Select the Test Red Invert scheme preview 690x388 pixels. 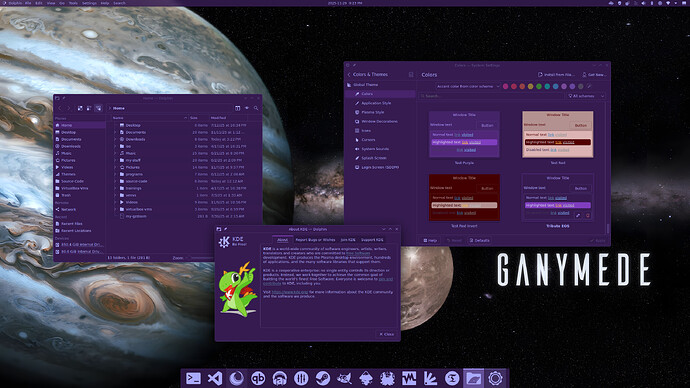click(464, 197)
